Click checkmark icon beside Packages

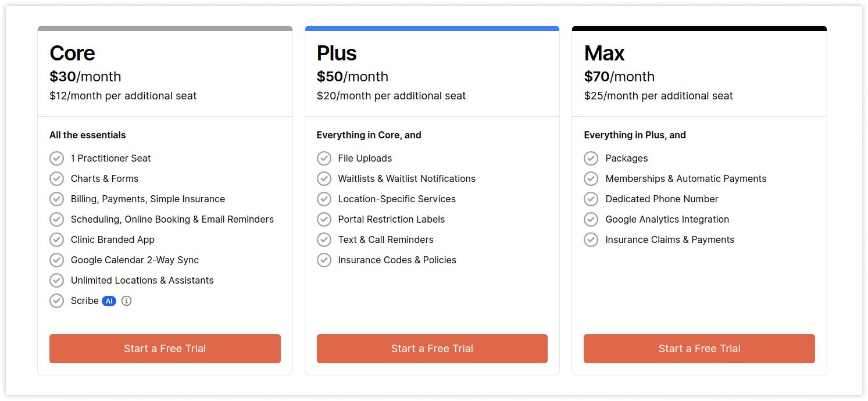(x=591, y=158)
